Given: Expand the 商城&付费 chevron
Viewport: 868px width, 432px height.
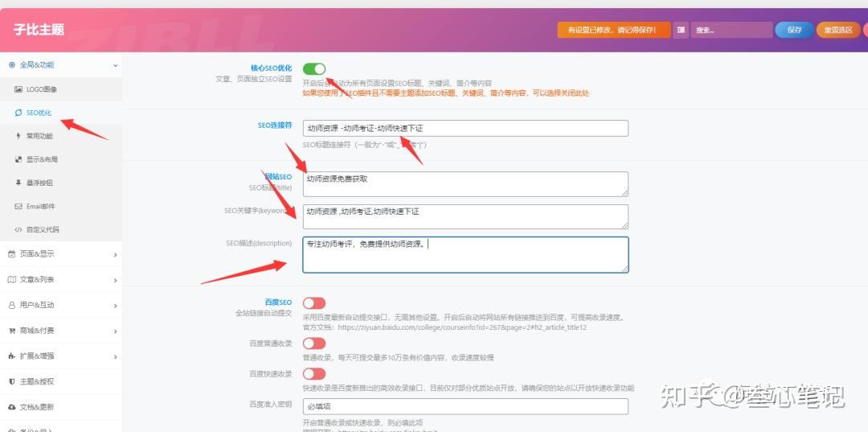Looking at the screenshot, I should point(115,331).
